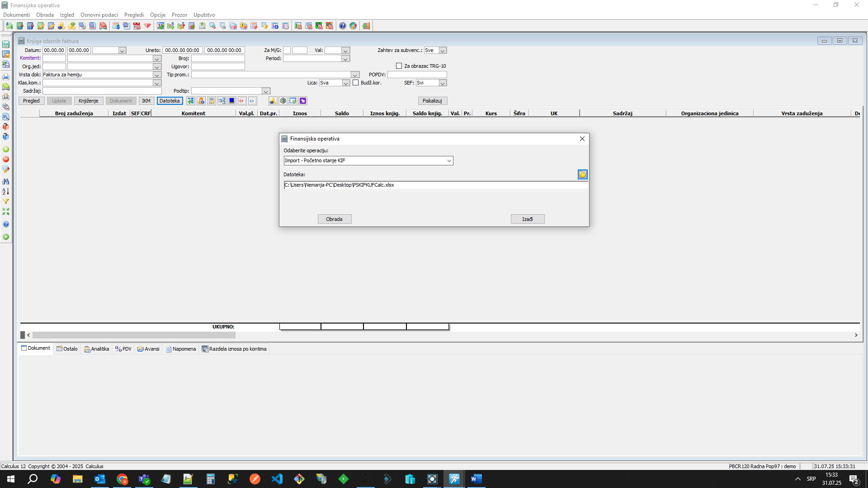Enable the Za obrazac TRG-10 checkbox

pyautogui.click(x=399, y=66)
